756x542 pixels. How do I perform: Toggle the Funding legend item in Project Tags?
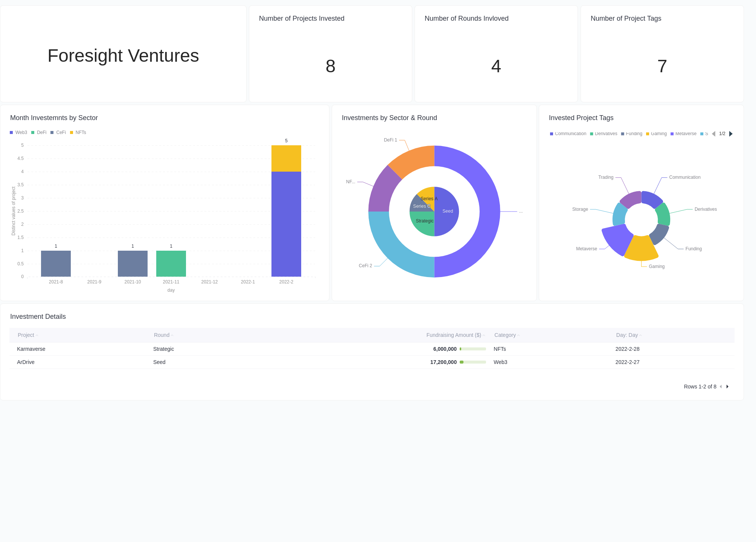tap(631, 134)
